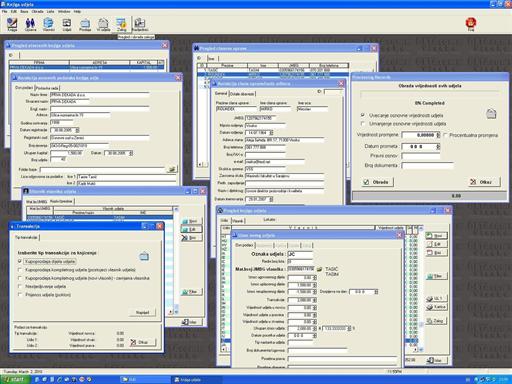Select the Nasljeđivanje udjela option
The width and height of the screenshot is (512, 384).
[x=42, y=286]
